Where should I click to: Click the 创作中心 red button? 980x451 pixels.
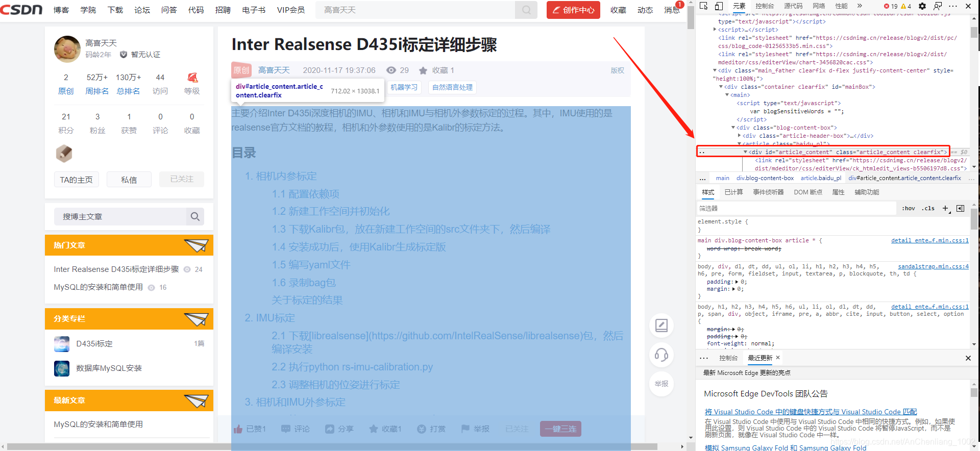tap(573, 10)
